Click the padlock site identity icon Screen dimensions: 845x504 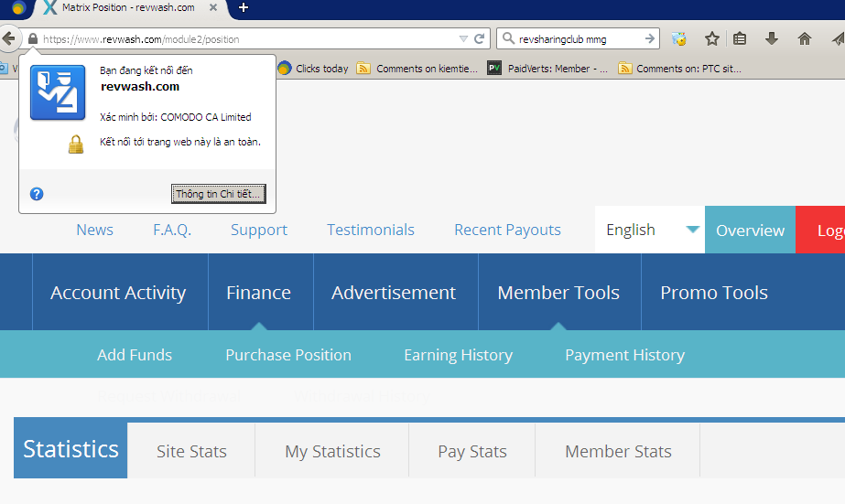tap(33, 38)
